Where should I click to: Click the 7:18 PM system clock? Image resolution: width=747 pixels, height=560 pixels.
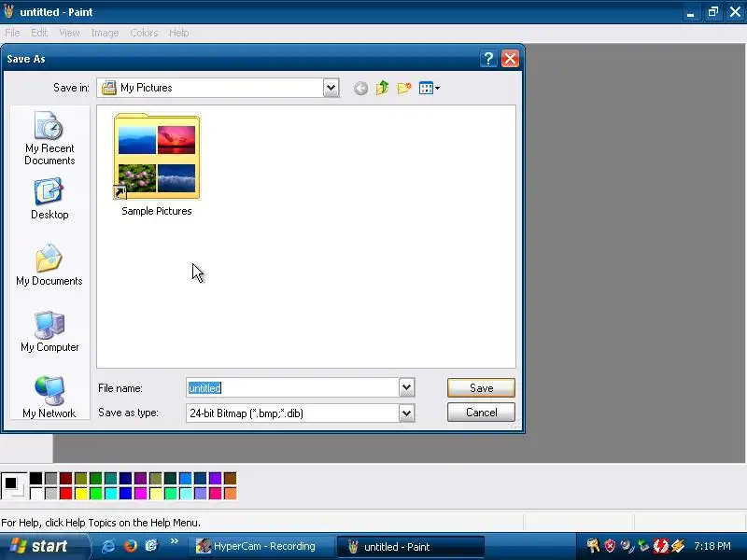(x=712, y=546)
